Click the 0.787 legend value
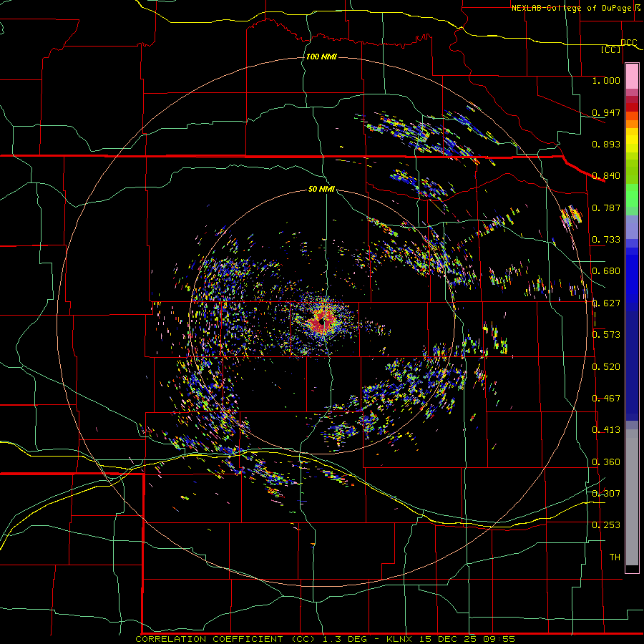Screen dimensions: 644x644 tap(606, 208)
